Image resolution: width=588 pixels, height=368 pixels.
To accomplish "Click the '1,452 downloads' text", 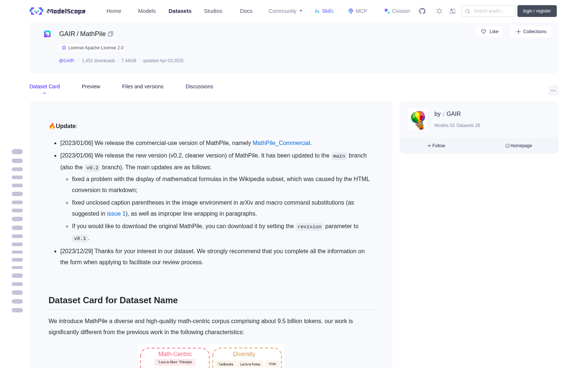I will click(x=98, y=61).
